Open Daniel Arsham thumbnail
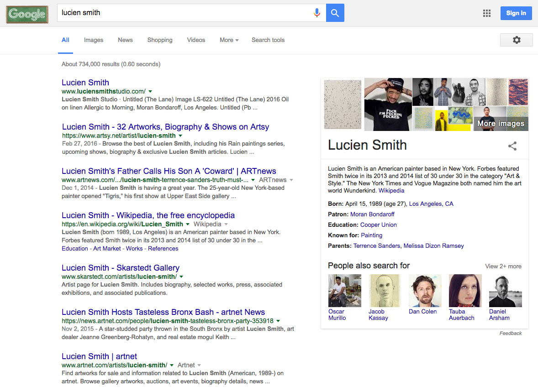 click(505, 291)
